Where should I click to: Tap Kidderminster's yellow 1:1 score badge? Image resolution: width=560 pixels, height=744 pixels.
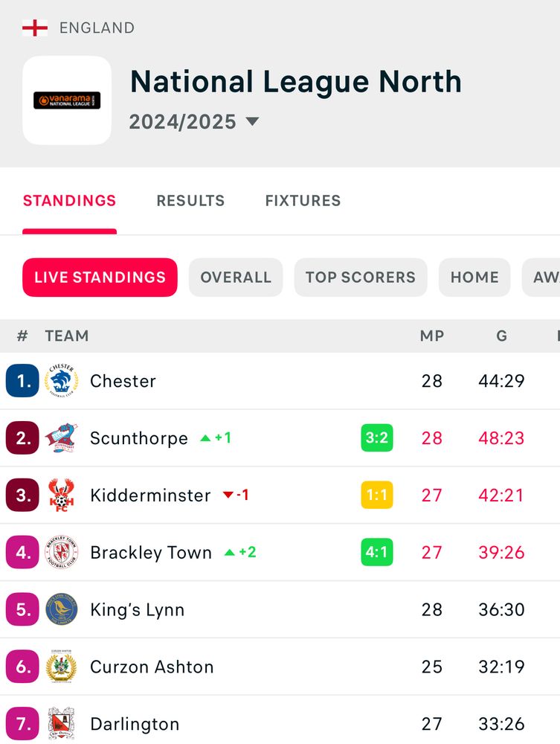coord(377,495)
